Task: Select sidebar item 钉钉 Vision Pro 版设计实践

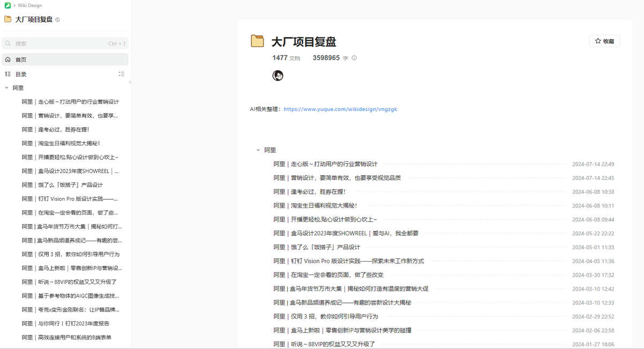Action: 70,199
